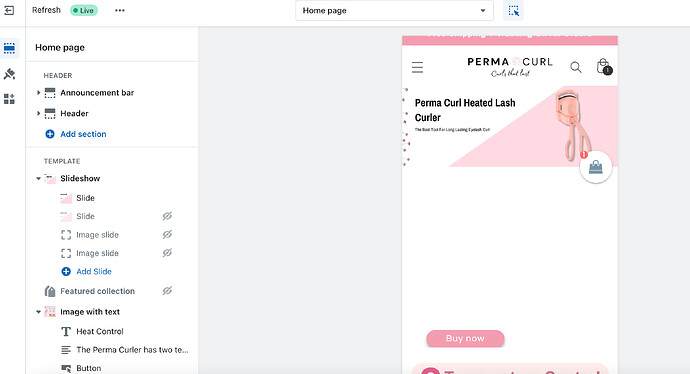Select the Featured collection section
Image resolution: width=690 pixels, height=374 pixels.
[98, 291]
